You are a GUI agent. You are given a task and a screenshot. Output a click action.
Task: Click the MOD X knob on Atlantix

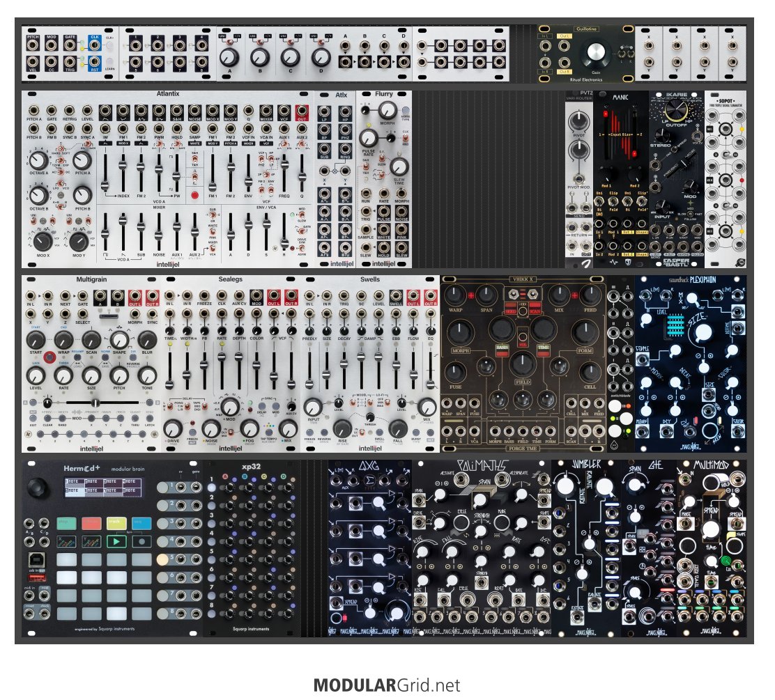click(43, 242)
